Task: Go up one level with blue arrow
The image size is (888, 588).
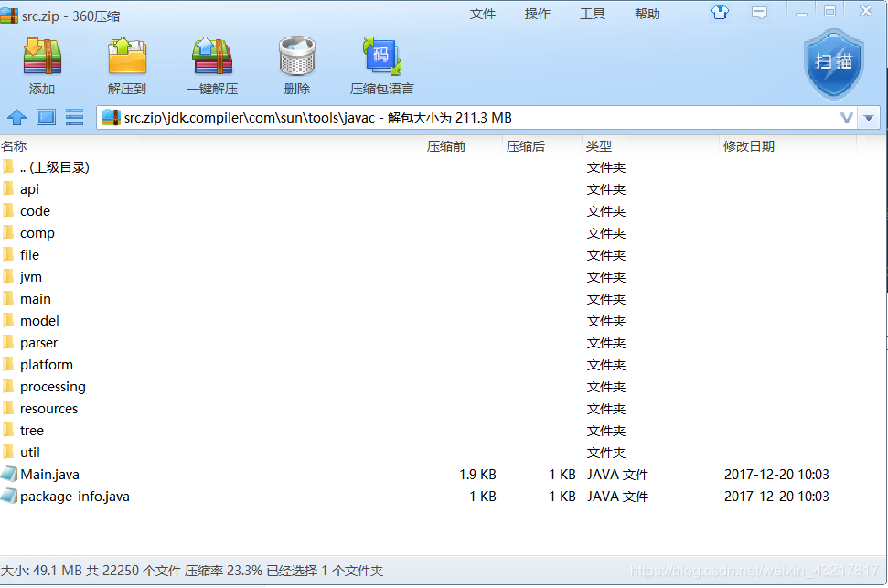Action: click(x=17, y=117)
